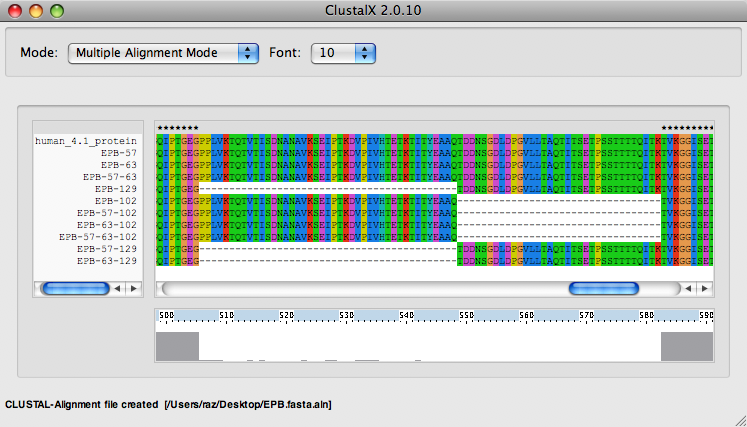The width and height of the screenshot is (747, 427).
Task: Select the EPB-102 sequence name
Action: click(115, 200)
